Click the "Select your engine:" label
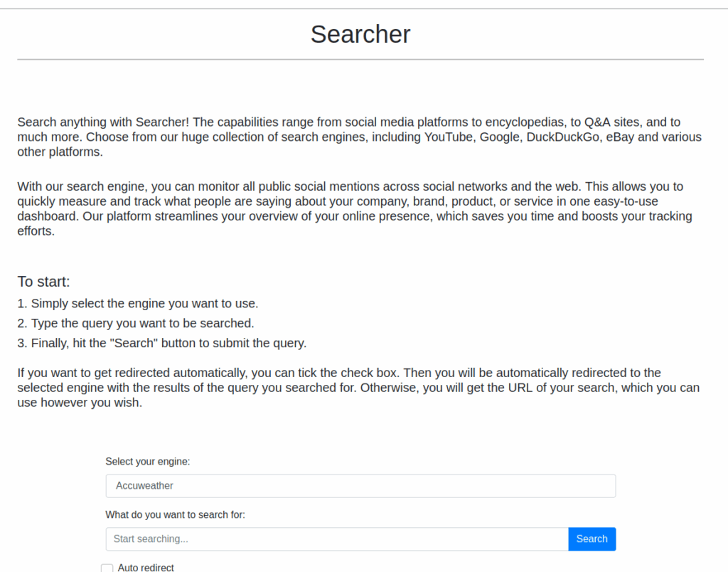The height and width of the screenshot is (572, 728). [148, 462]
